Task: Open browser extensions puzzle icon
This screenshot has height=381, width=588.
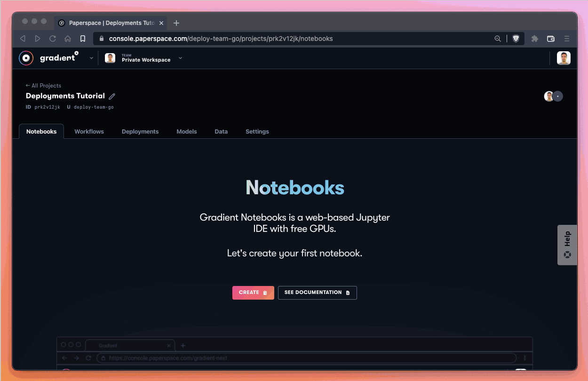Action: 534,39
